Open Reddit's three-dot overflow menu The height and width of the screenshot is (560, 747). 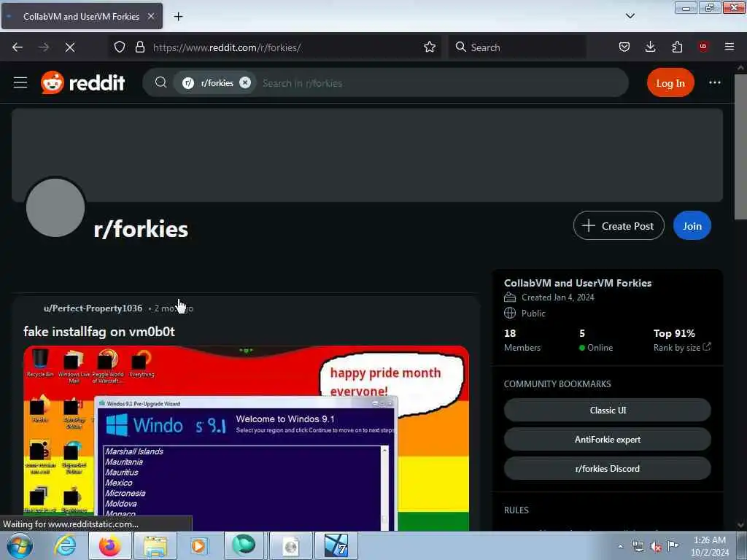click(x=715, y=83)
